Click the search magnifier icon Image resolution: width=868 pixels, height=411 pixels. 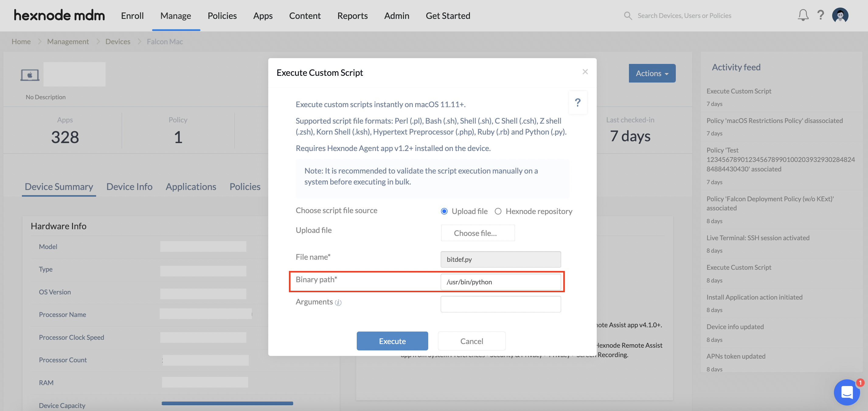628,16
